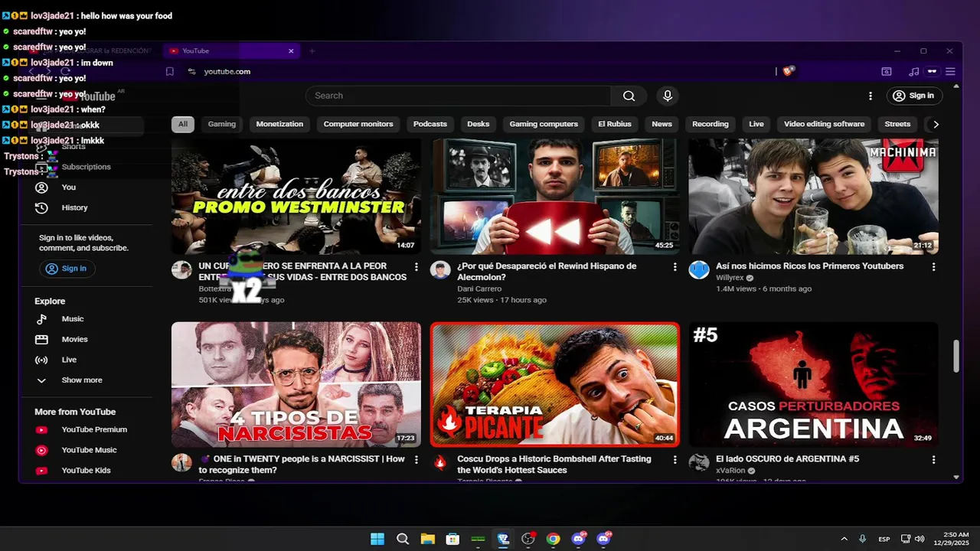Open Windows Start menu
The height and width of the screenshot is (551, 980).
click(377, 539)
